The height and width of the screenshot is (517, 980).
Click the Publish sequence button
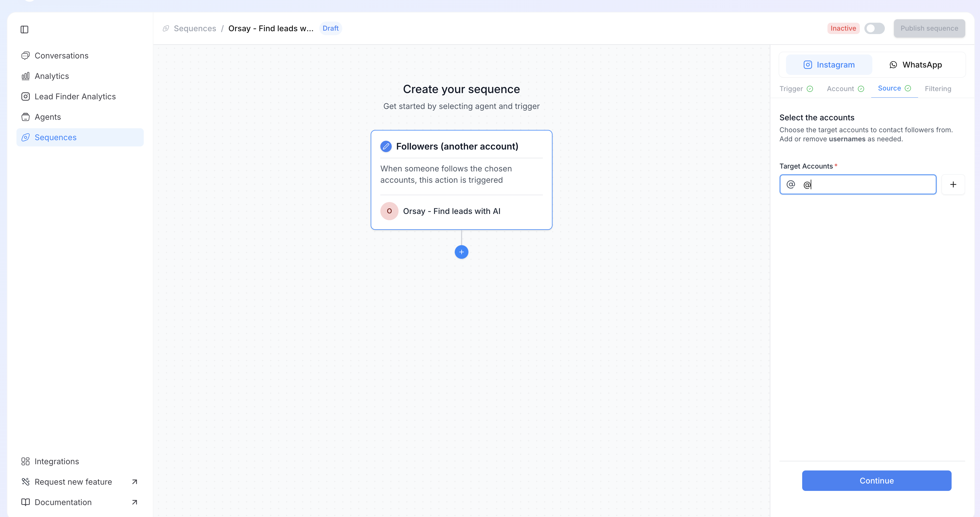tap(929, 28)
